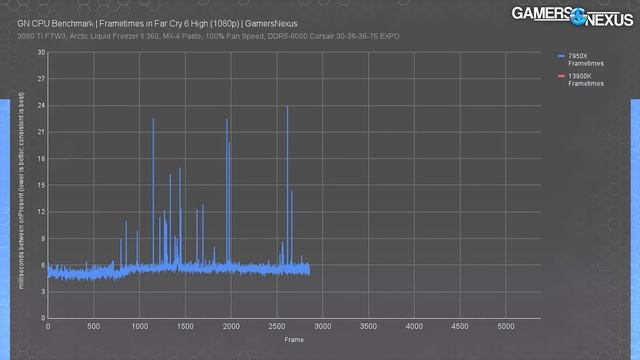Click x-axis tick label '4000'
640x360 pixels.
click(x=414, y=327)
